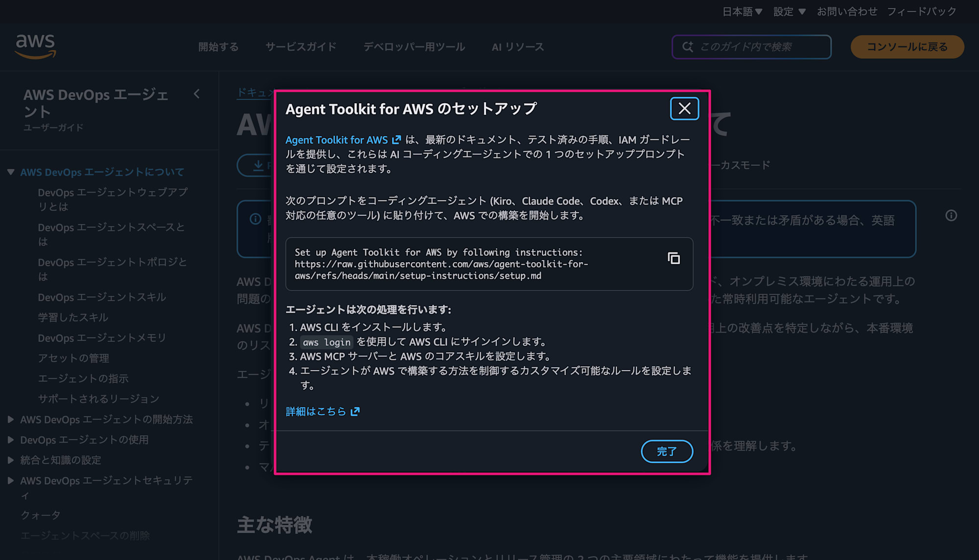
Task: Open the 開始する menu
Action: pos(218,47)
